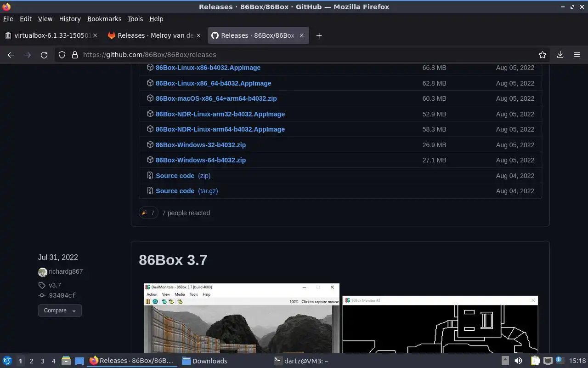
Task: Click the party popper reaction button
Action: pyautogui.click(x=148, y=213)
